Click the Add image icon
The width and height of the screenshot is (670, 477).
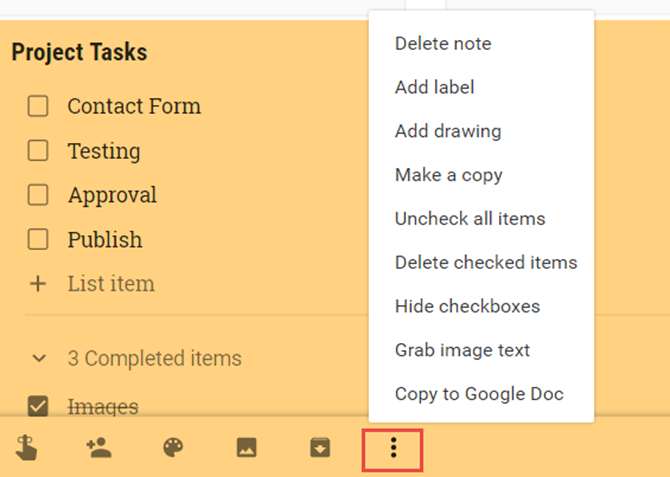tap(246, 448)
